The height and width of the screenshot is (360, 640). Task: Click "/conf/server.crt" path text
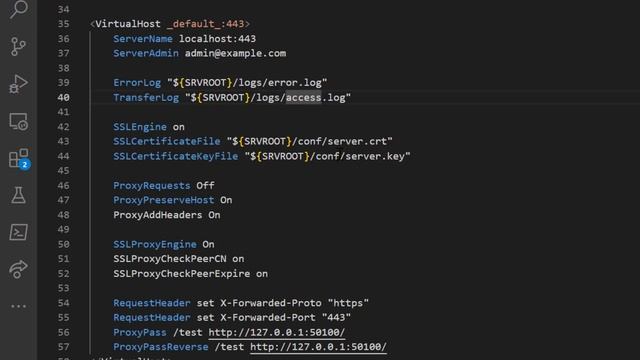point(340,142)
